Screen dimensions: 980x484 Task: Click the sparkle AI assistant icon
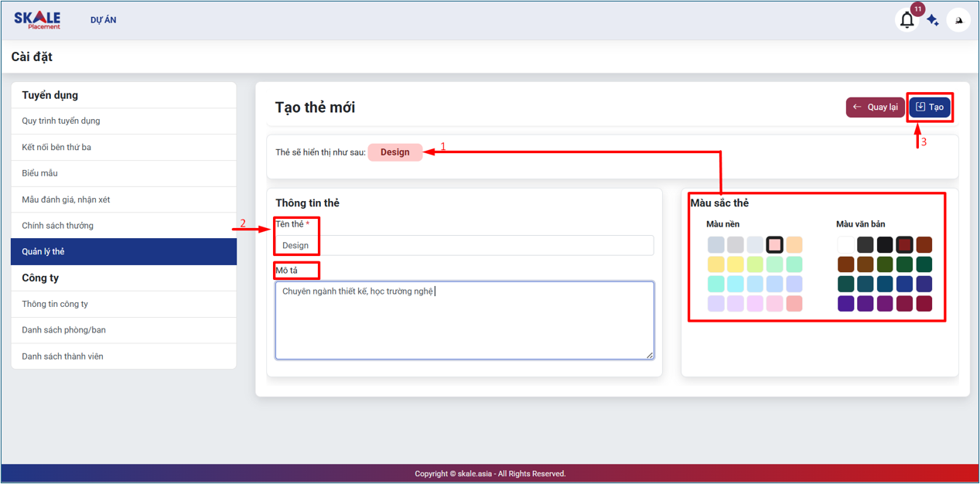click(x=933, y=21)
